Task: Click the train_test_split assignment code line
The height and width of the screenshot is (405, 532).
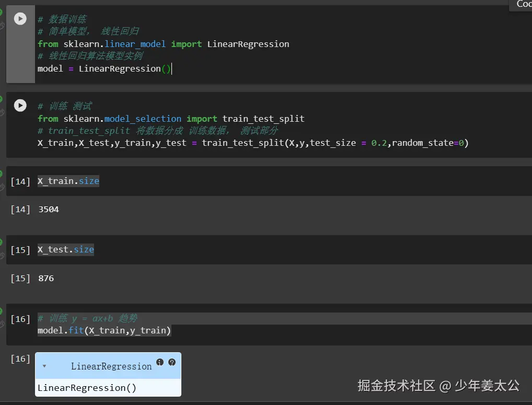Action: pos(253,143)
